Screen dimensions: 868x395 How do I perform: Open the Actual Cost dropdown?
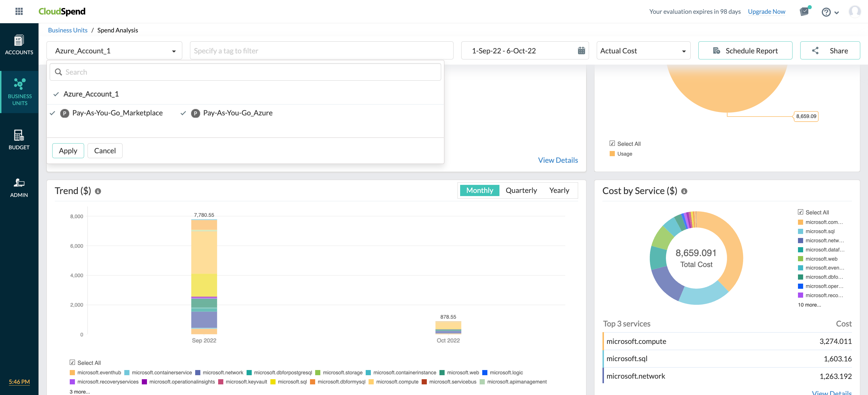[x=643, y=51]
